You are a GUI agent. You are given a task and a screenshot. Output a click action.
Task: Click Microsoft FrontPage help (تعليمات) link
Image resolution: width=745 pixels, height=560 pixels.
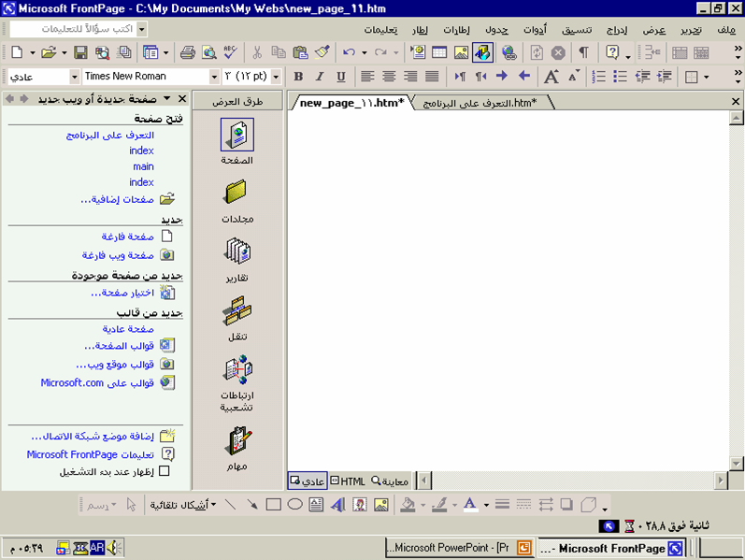(90, 454)
